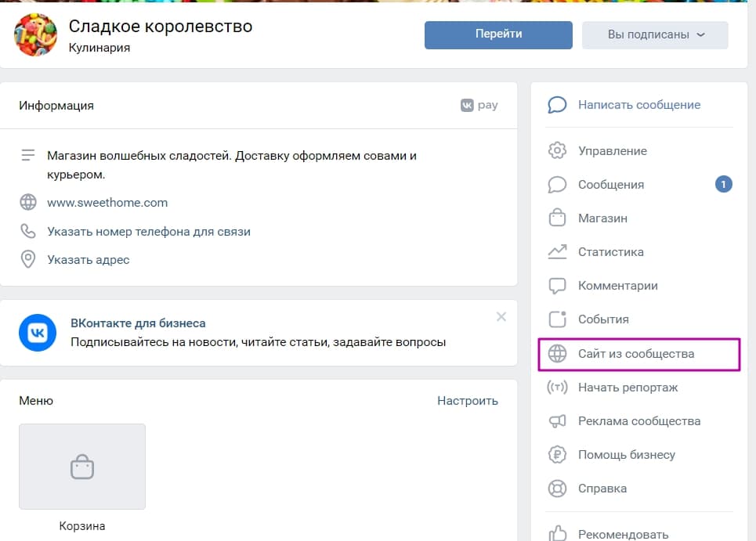Dismiss the ВКонтакте для бизнеса banner
The height and width of the screenshot is (541, 756).
point(501,316)
